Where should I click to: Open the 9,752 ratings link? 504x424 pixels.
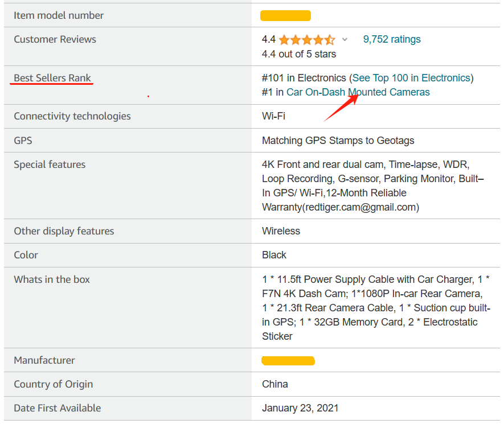(392, 39)
